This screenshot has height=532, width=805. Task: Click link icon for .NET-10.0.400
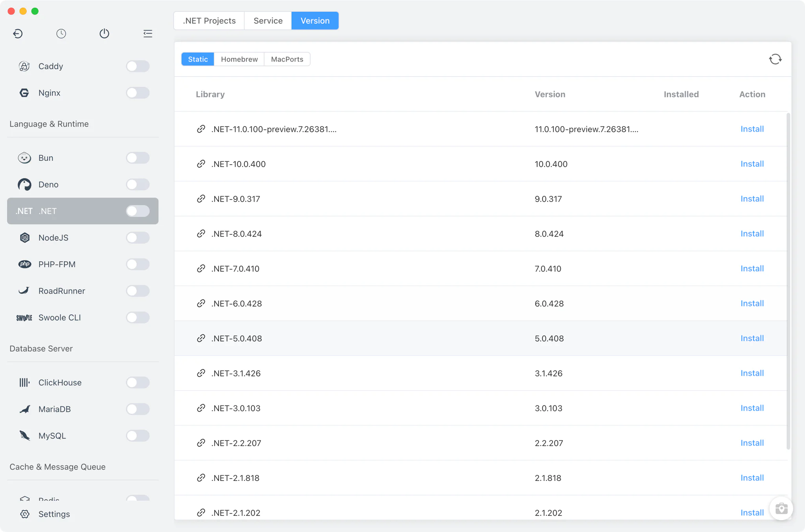pyautogui.click(x=201, y=164)
